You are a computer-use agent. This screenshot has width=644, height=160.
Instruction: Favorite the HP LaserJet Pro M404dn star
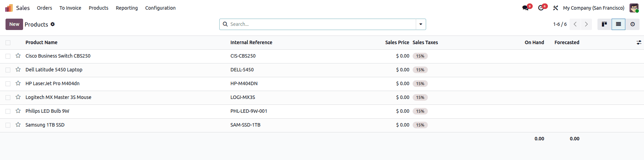pos(18,83)
